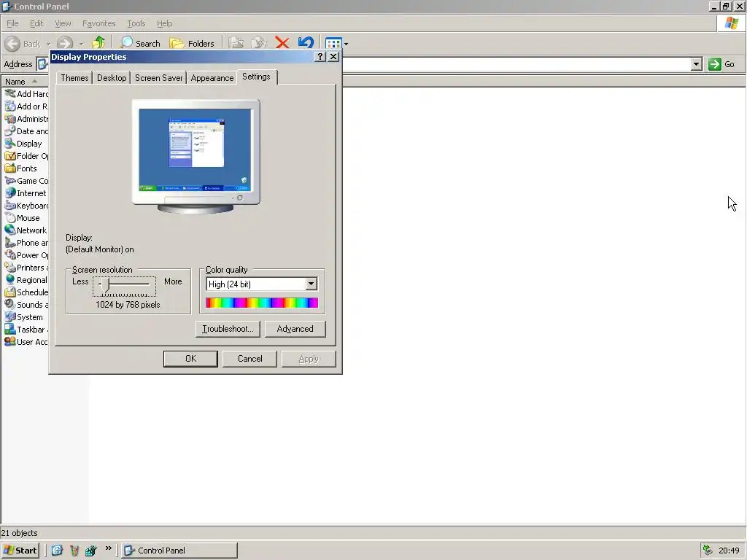Click the monitor preview image
The height and width of the screenshot is (560, 747).
coord(196,156)
